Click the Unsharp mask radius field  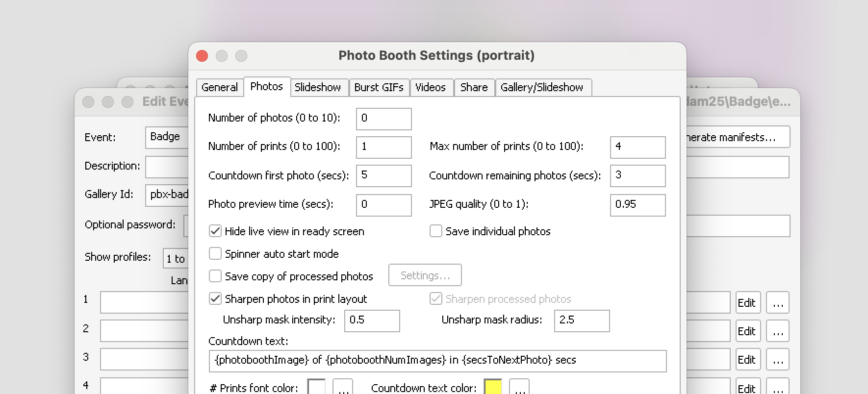tap(582, 320)
